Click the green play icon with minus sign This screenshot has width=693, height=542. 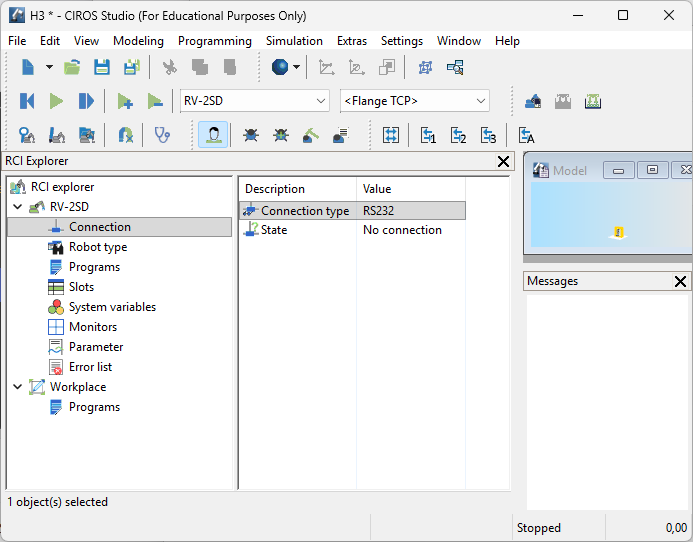(x=155, y=101)
